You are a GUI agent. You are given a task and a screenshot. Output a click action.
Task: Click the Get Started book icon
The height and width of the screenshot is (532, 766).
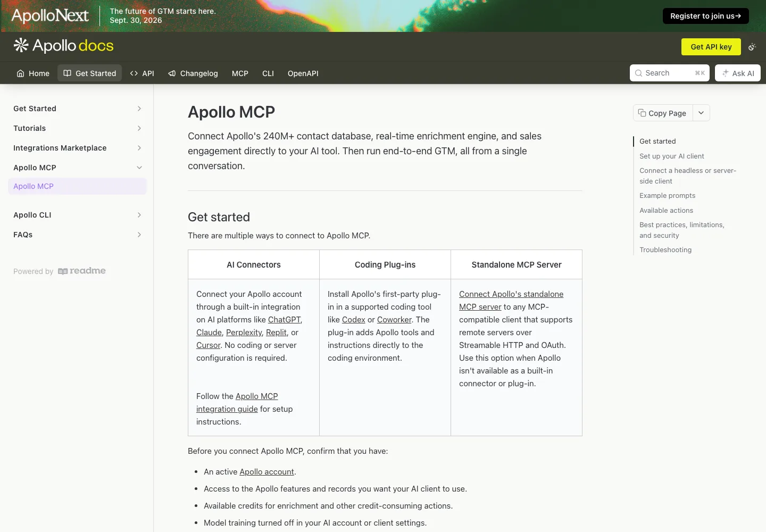pyautogui.click(x=67, y=73)
